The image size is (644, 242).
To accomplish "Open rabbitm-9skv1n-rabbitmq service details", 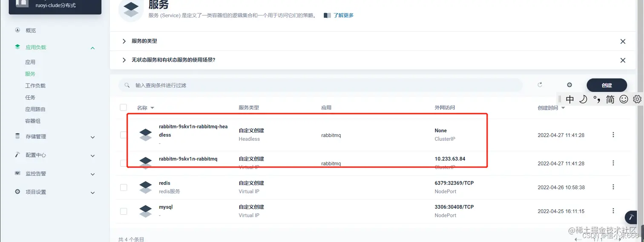I will (x=188, y=159).
